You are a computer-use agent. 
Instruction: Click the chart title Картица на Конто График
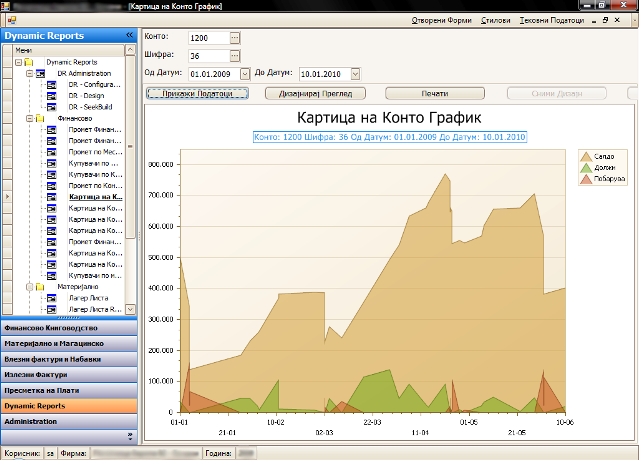coord(389,118)
